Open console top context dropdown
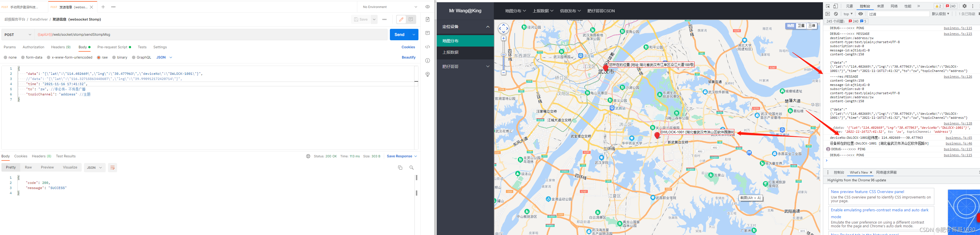The width and height of the screenshot is (980, 235). coord(848,14)
